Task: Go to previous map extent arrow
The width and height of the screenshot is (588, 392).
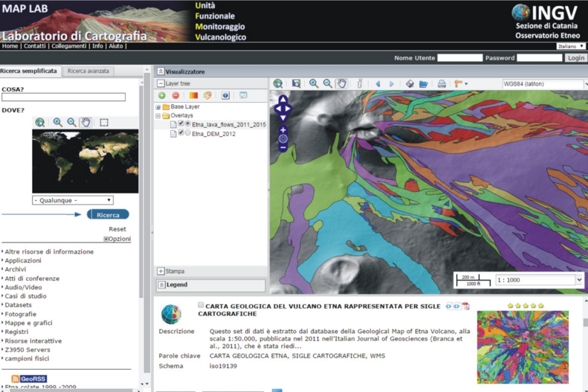Action: (x=378, y=84)
